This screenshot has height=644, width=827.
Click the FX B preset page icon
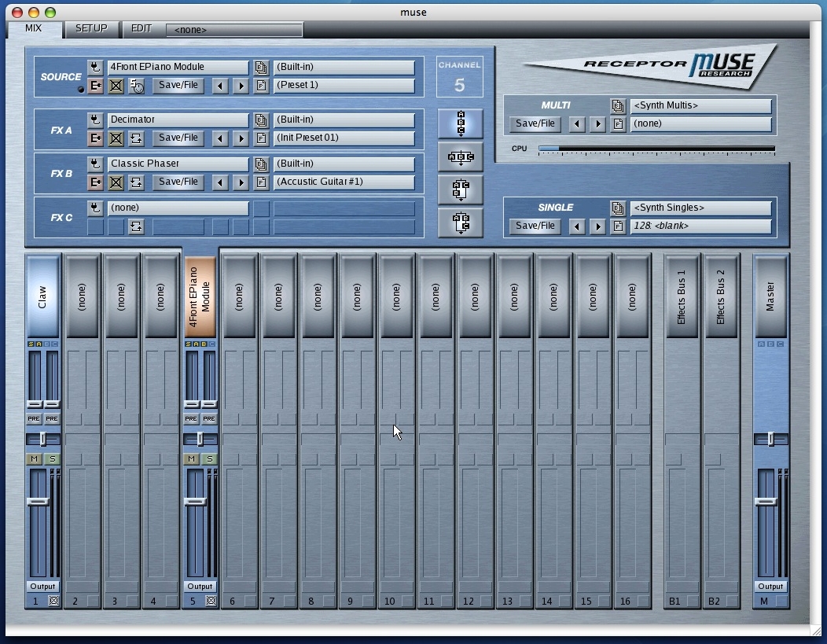(261, 182)
